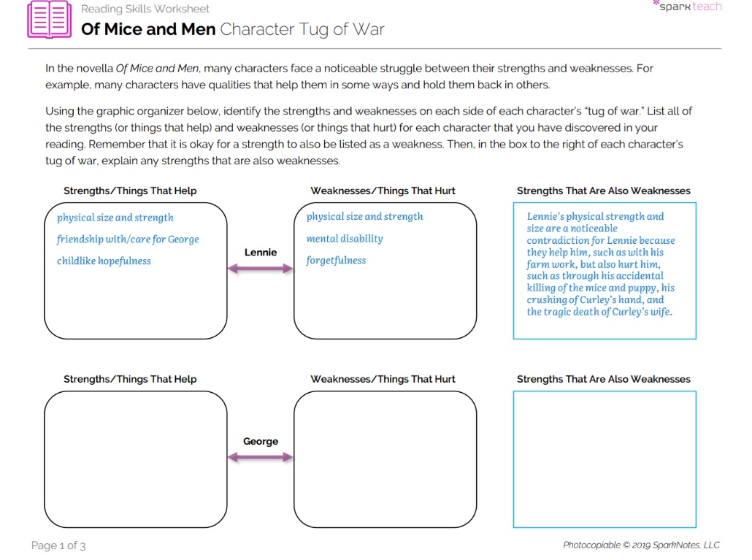
Task: Click the SparkNotes copyright notice in footer
Action: [x=640, y=545]
